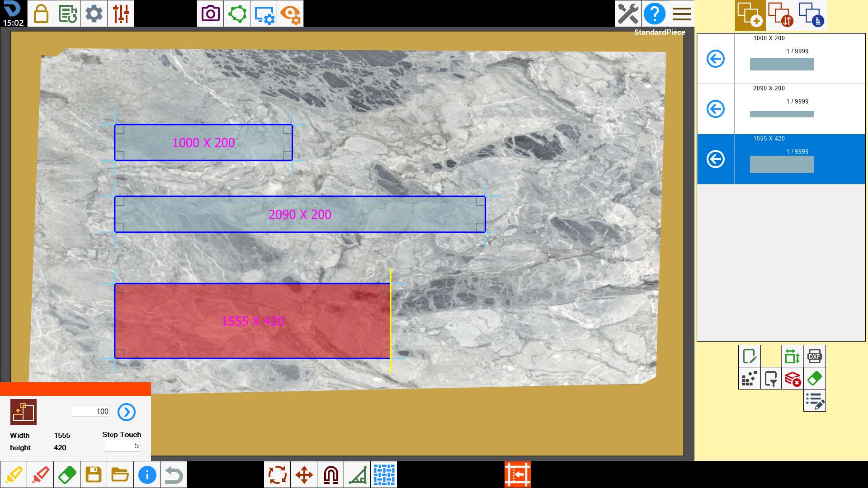Open the sliders adjustment icon
Screen dimensions: 868x488
tap(121, 14)
